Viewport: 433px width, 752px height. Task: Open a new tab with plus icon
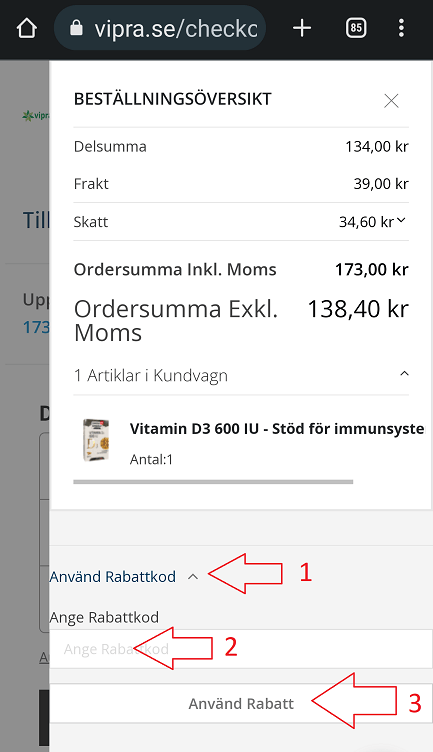pyautogui.click(x=302, y=28)
